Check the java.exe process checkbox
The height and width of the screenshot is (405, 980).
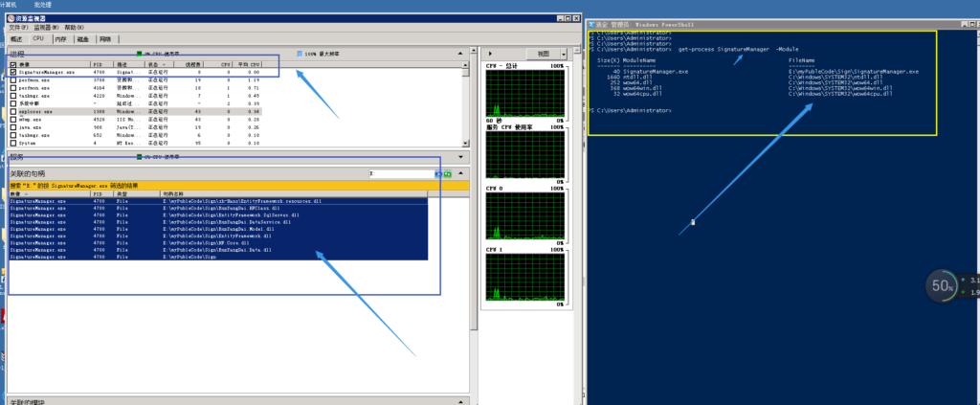tap(13, 125)
